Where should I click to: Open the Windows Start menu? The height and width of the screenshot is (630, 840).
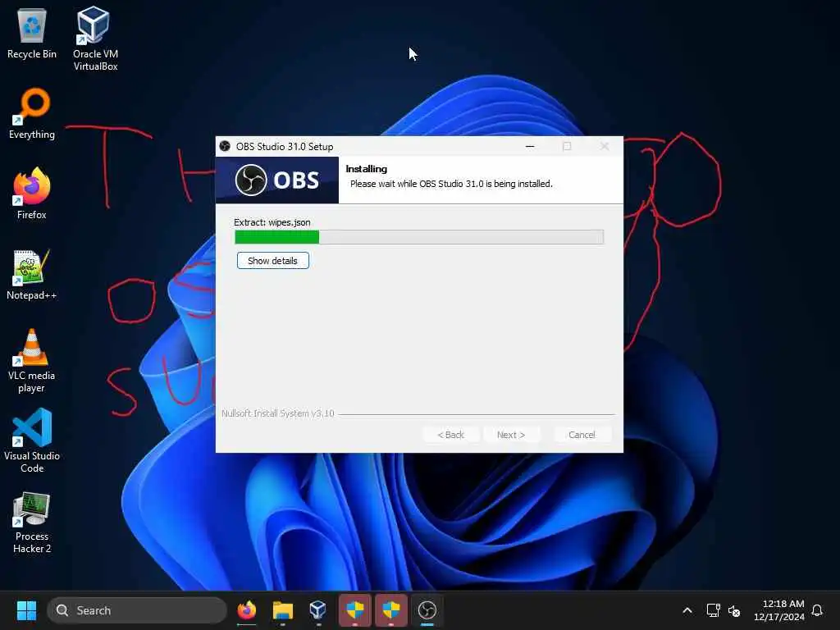[26, 610]
